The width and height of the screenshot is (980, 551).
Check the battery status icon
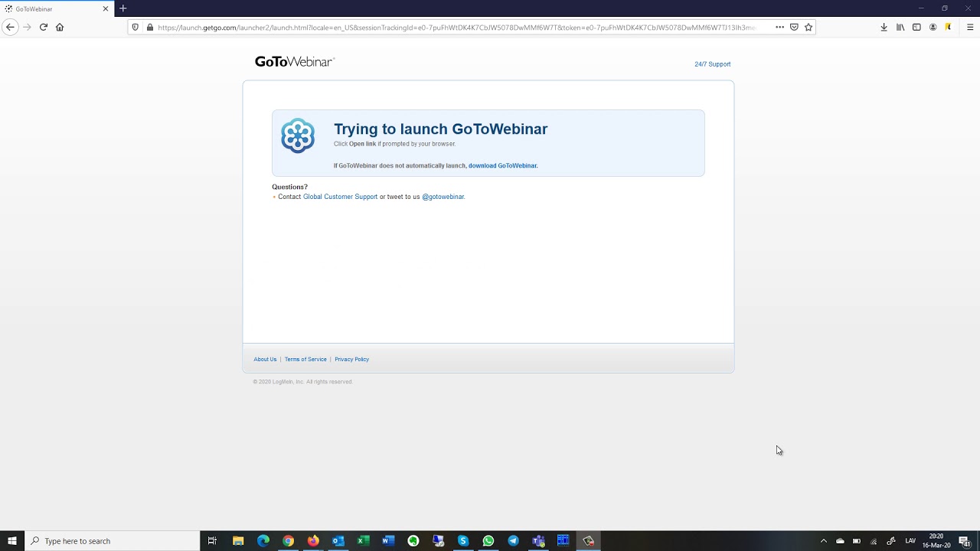tap(857, 541)
